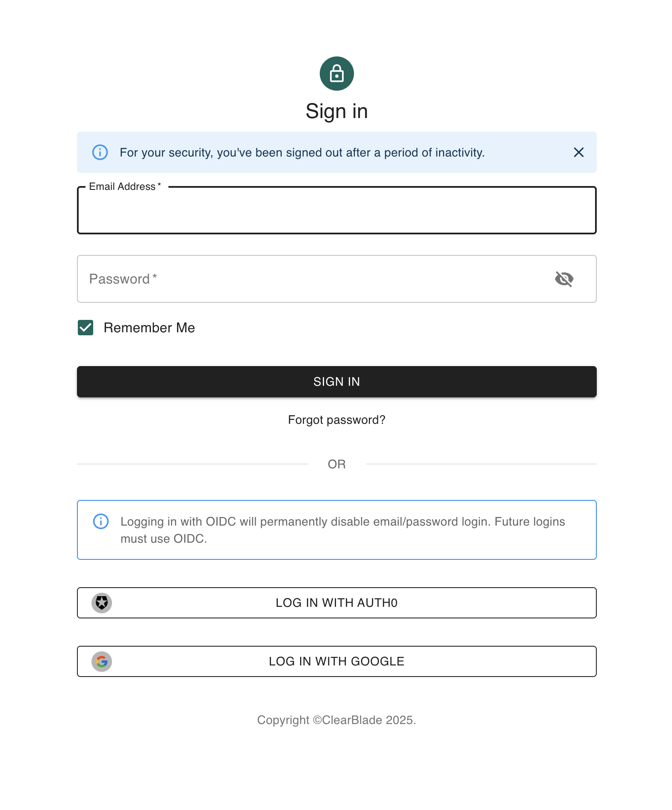Click the ClearBlade 2025 copyright text
Viewport: 672px width, 810px height.
point(336,720)
